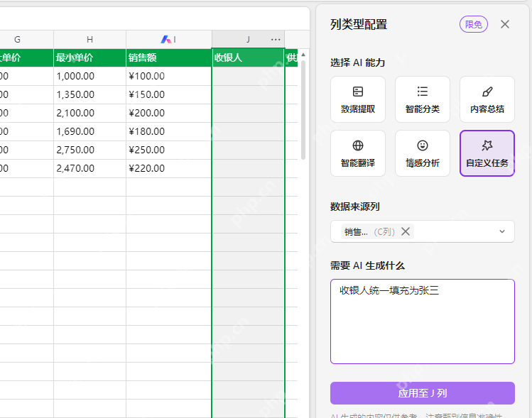Image resolution: width=532 pixels, height=418 pixels.
Task: Select column J header letter
Action: click(x=249, y=40)
